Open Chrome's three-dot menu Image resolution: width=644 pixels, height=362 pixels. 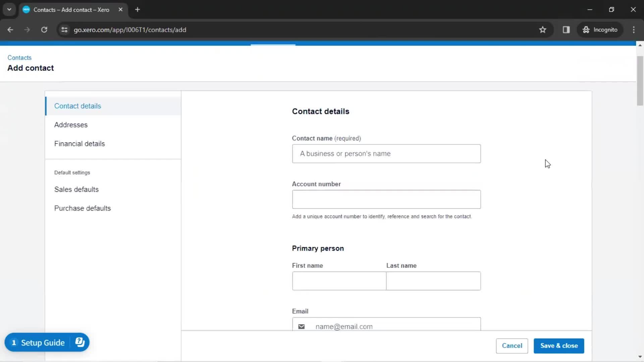click(634, 30)
